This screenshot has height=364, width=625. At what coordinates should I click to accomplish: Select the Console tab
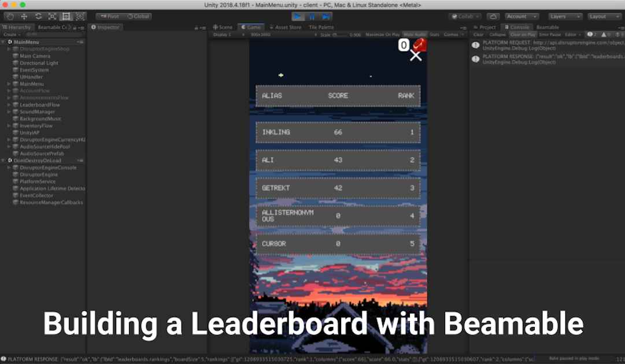point(517,27)
